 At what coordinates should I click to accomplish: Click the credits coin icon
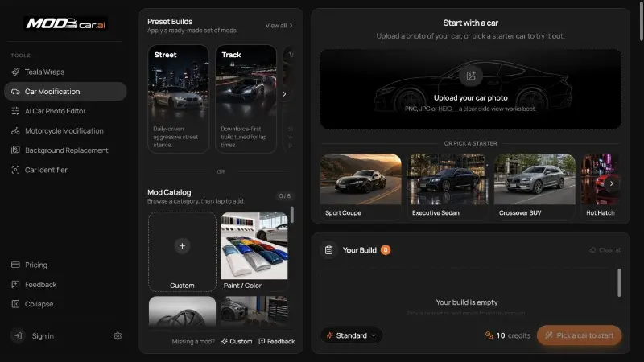[x=489, y=335]
